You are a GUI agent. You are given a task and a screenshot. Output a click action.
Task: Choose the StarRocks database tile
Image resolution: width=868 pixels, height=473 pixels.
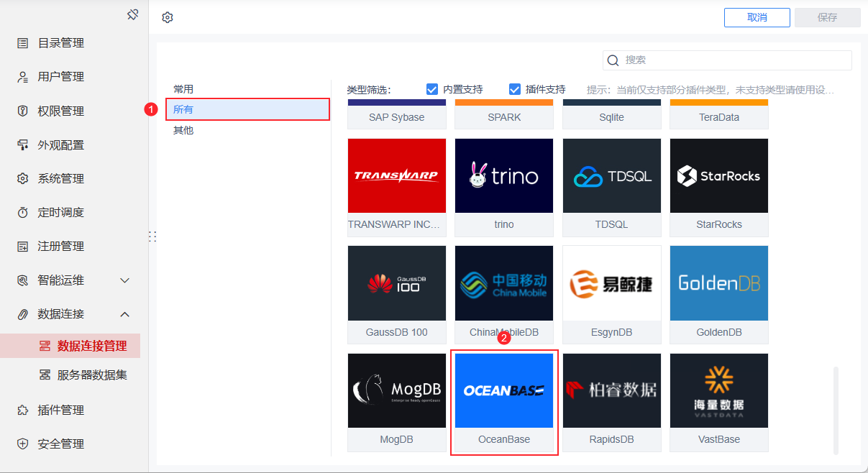tap(719, 187)
